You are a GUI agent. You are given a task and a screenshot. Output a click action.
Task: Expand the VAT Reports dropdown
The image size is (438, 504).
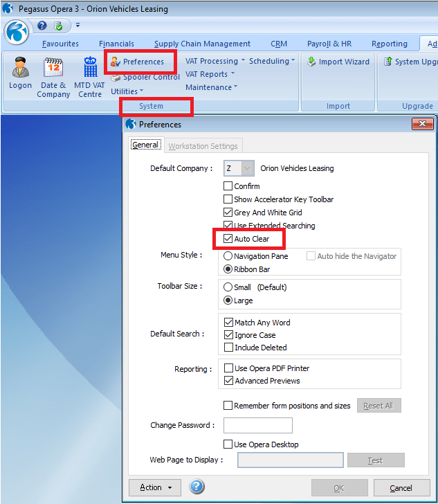click(x=210, y=74)
